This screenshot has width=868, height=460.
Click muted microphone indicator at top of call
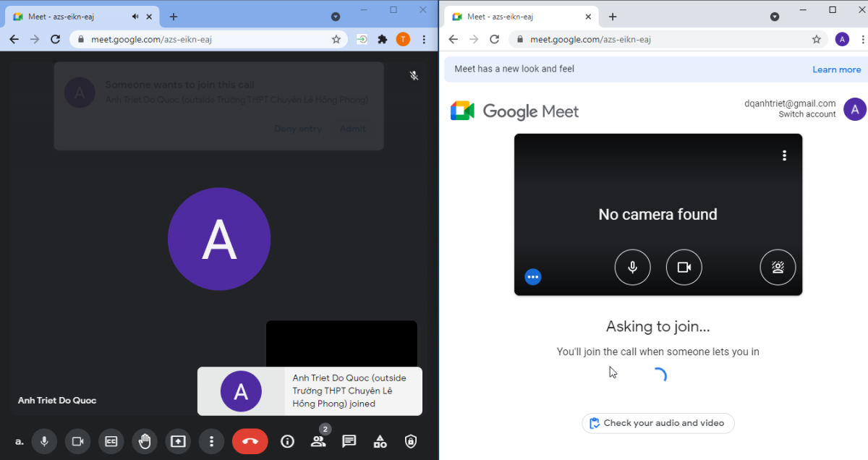(414, 75)
